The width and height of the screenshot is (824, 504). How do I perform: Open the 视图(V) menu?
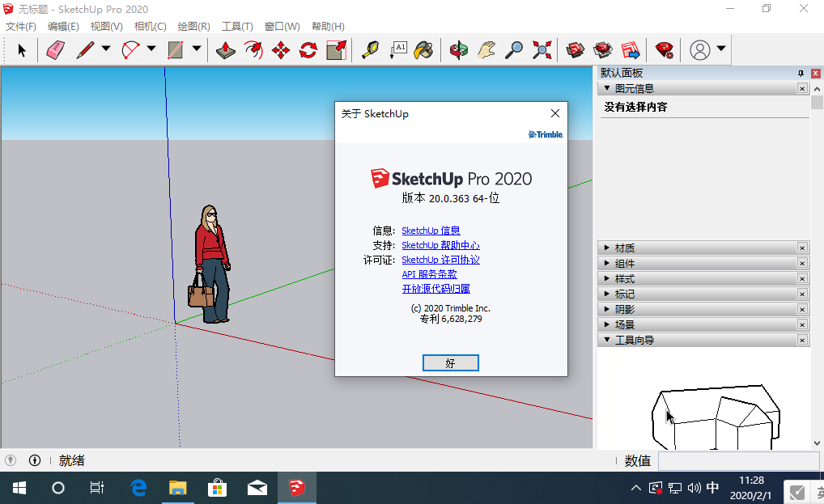(x=107, y=26)
